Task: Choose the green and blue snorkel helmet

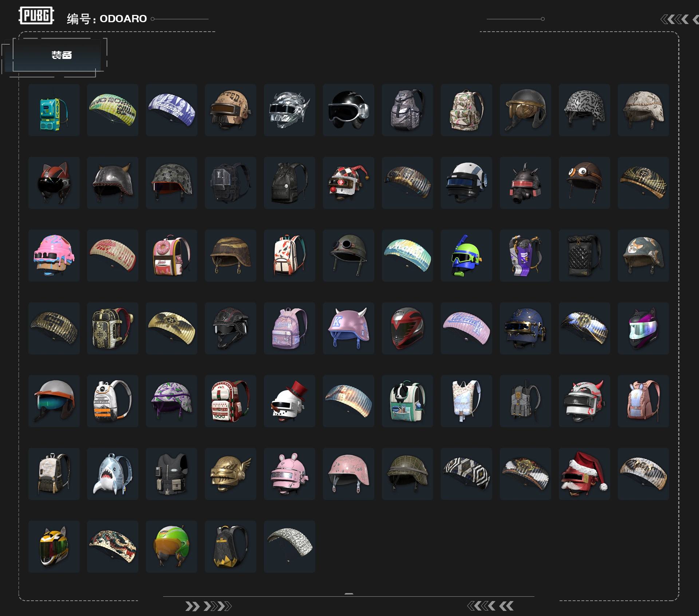Action: pos(467,255)
